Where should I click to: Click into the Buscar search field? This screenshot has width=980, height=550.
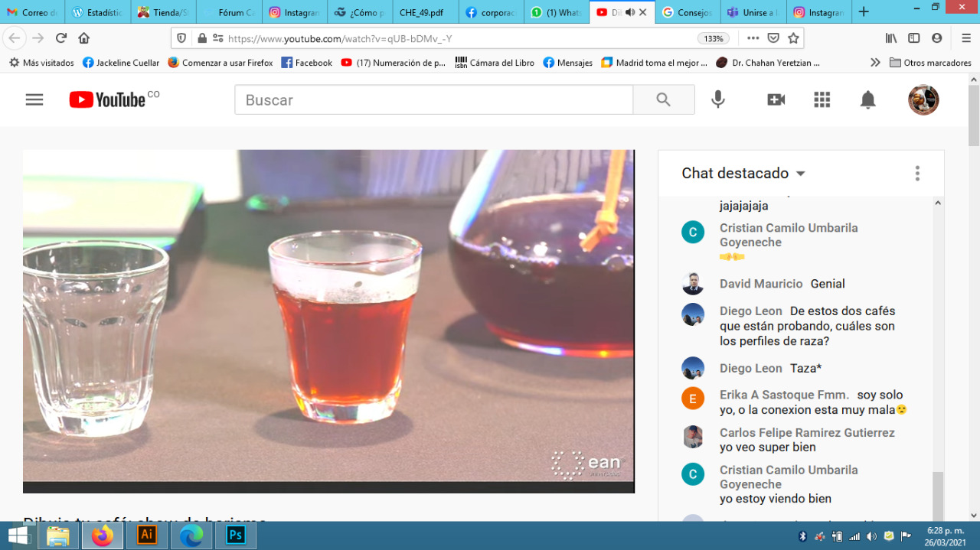433,100
